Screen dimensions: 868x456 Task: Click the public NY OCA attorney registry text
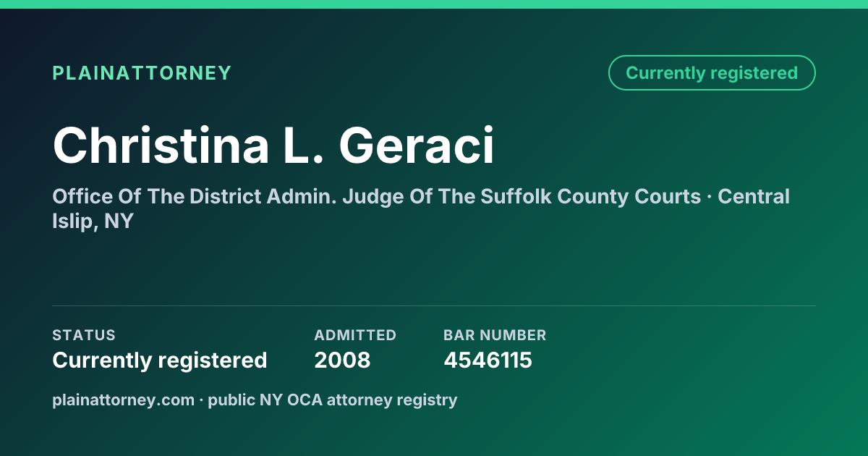click(x=333, y=400)
